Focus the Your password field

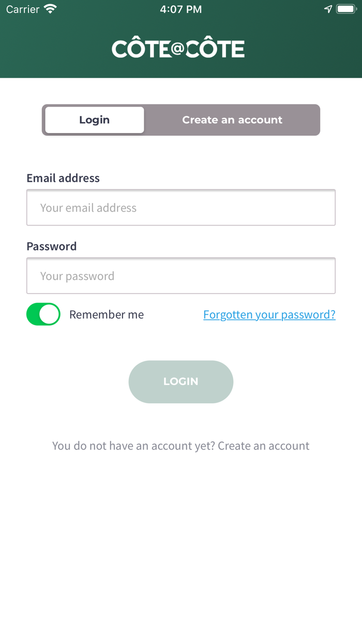coord(181,276)
